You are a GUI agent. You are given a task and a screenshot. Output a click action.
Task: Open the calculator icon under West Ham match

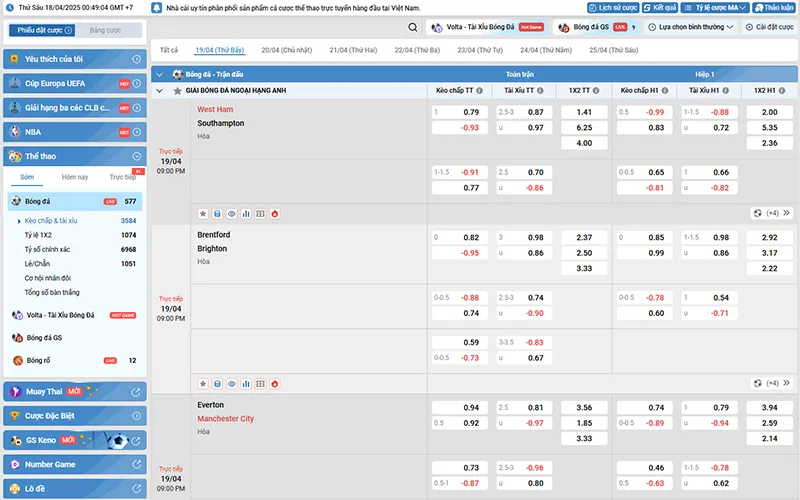pos(217,214)
